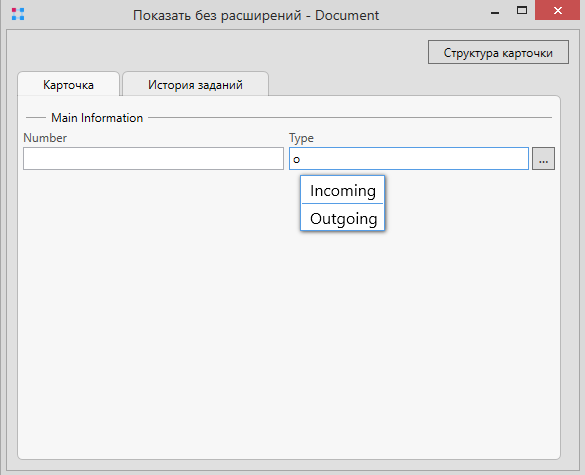Viewport: 585px width, 475px height.
Task: Click the window title text "Показать без расширений - Document"
Action: (x=256, y=15)
